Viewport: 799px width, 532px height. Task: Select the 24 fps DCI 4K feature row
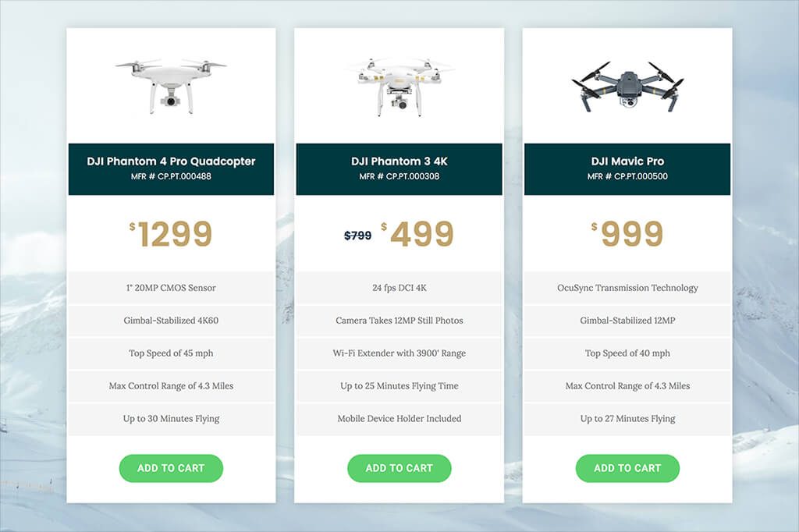pyautogui.click(x=399, y=288)
